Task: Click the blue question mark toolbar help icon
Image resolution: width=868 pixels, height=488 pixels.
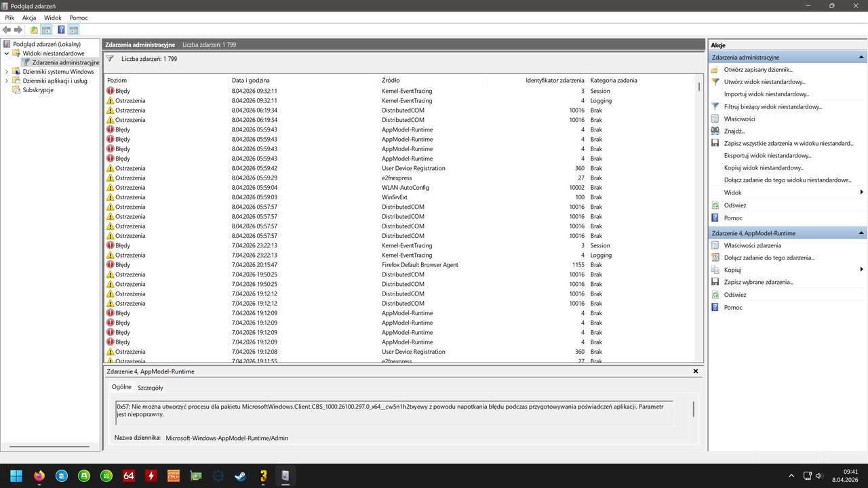Action: tap(61, 30)
